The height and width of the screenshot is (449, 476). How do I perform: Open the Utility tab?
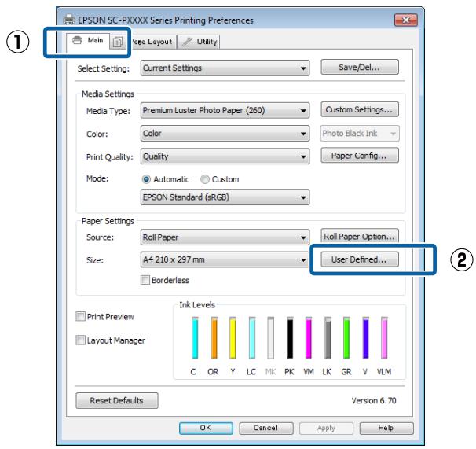click(198, 42)
